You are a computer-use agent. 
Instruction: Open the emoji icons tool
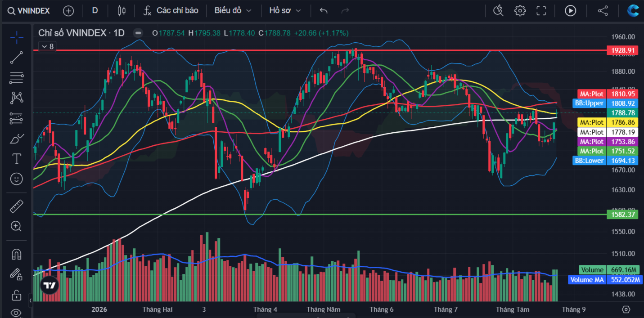tap(17, 179)
